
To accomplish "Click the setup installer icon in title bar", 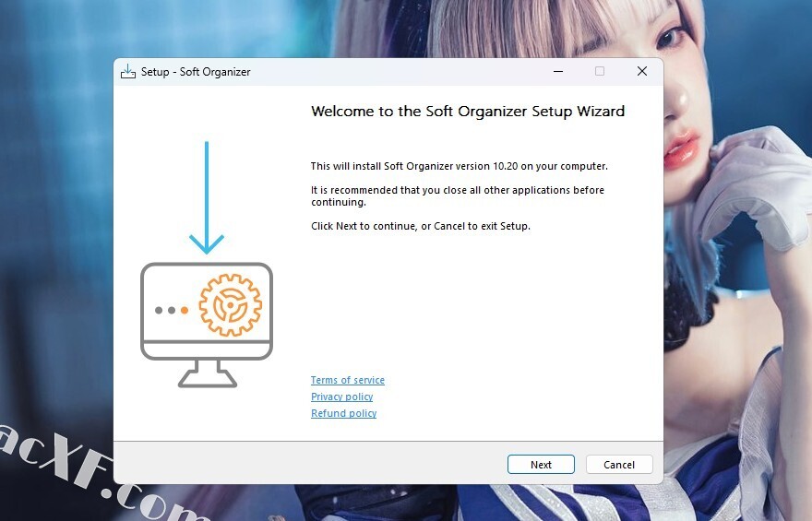I will (128, 71).
